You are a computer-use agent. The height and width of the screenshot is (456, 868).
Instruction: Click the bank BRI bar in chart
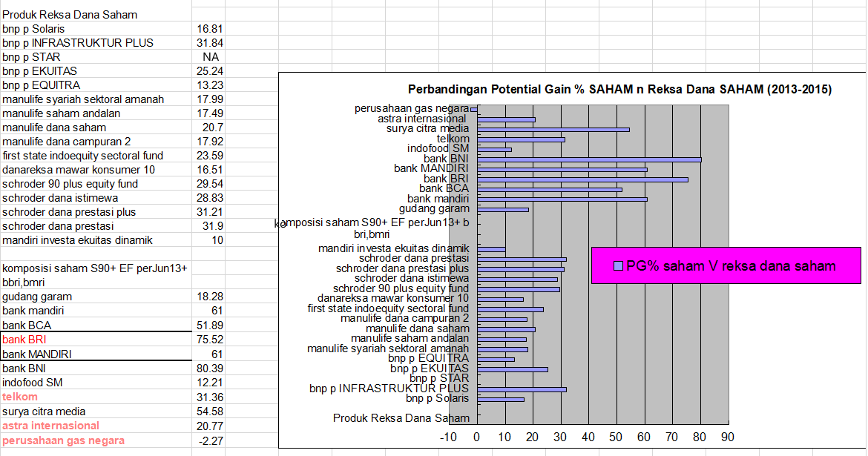pos(582,180)
